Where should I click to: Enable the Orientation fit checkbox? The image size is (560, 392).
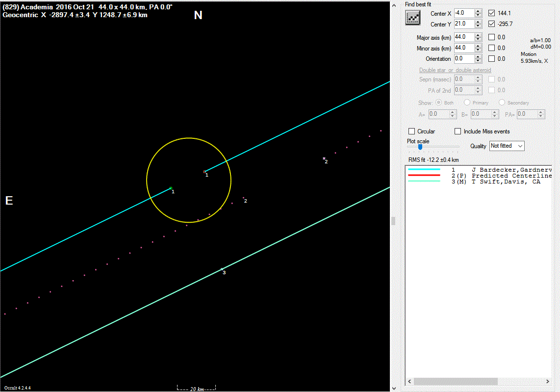click(x=491, y=58)
